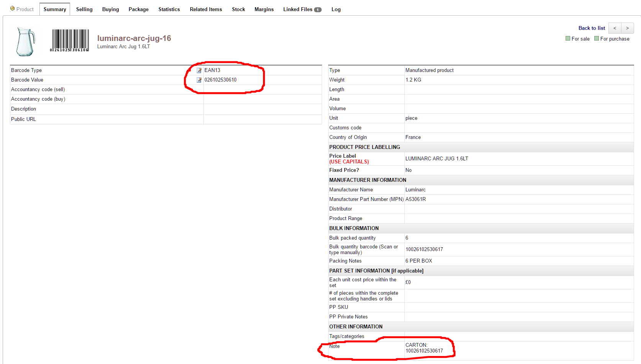
Task: Open the Related Items tab
Action: tap(206, 10)
